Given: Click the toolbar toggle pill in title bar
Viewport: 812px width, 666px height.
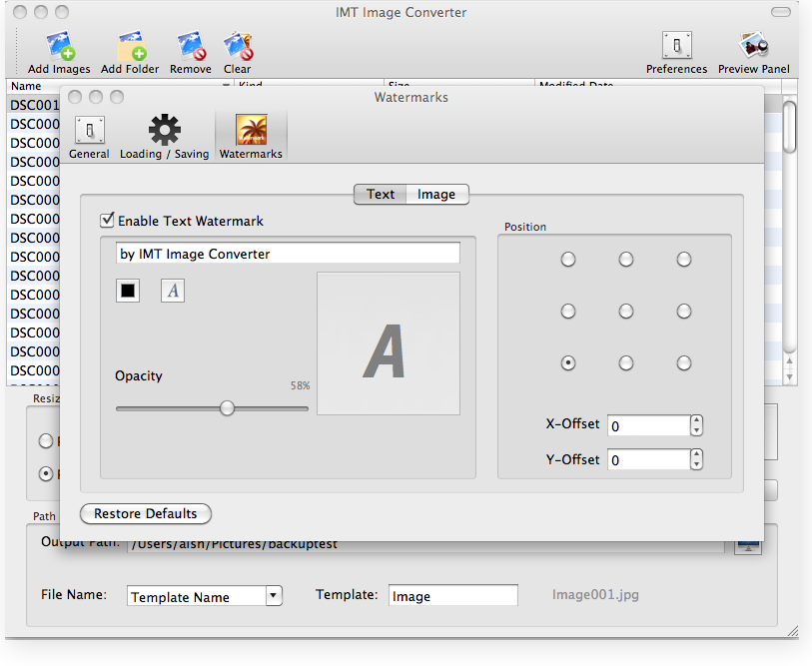Looking at the screenshot, I should [x=780, y=12].
